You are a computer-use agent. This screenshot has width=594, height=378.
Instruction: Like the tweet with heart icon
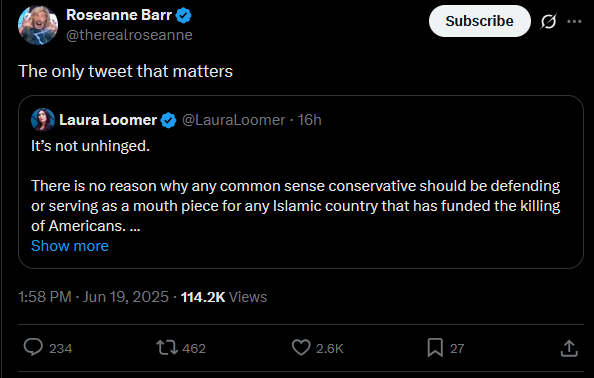(301, 348)
